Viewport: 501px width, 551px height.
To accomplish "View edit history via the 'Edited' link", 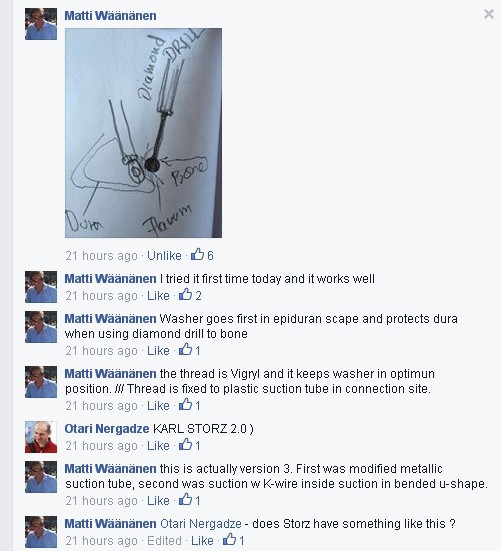I will (x=164, y=540).
